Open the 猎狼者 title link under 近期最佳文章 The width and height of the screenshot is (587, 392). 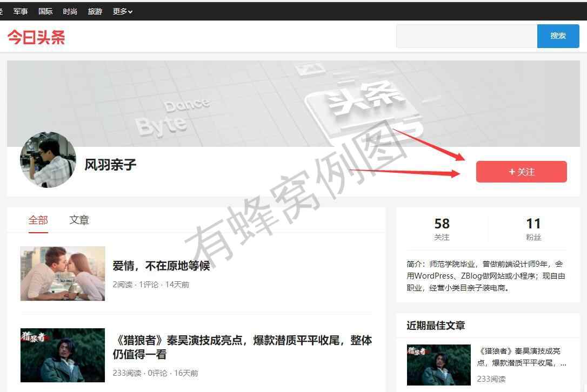522,357
